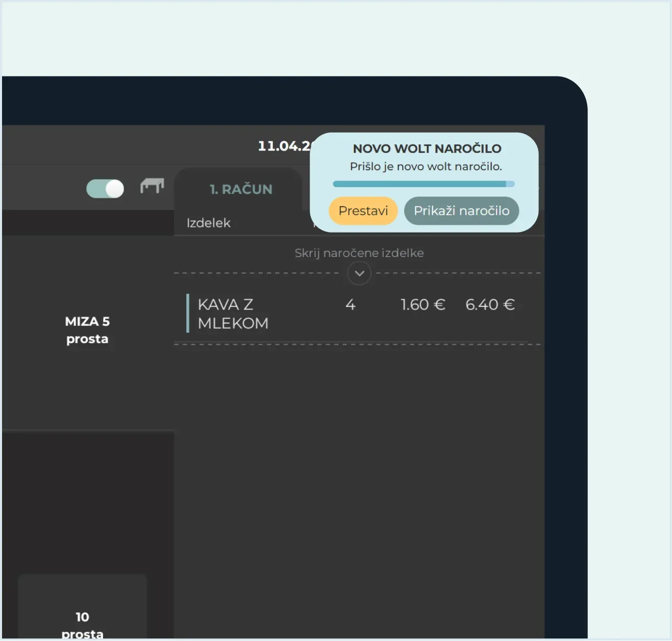Viewport: 672px width, 641px height.
Task: Click the NOVO WOLT NAROČILO notification title
Action: [427, 148]
